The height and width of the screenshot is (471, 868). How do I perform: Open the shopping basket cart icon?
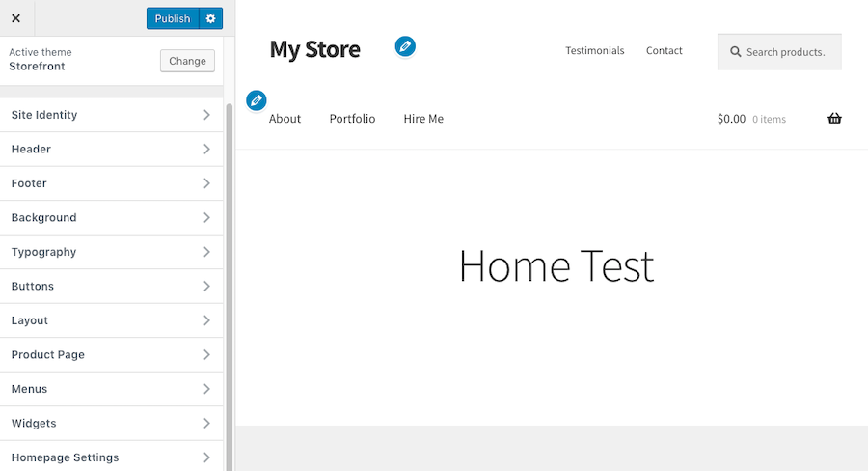click(x=834, y=119)
